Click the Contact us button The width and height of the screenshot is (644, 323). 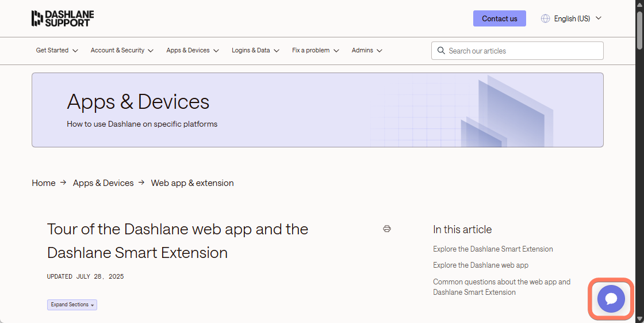(500, 18)
